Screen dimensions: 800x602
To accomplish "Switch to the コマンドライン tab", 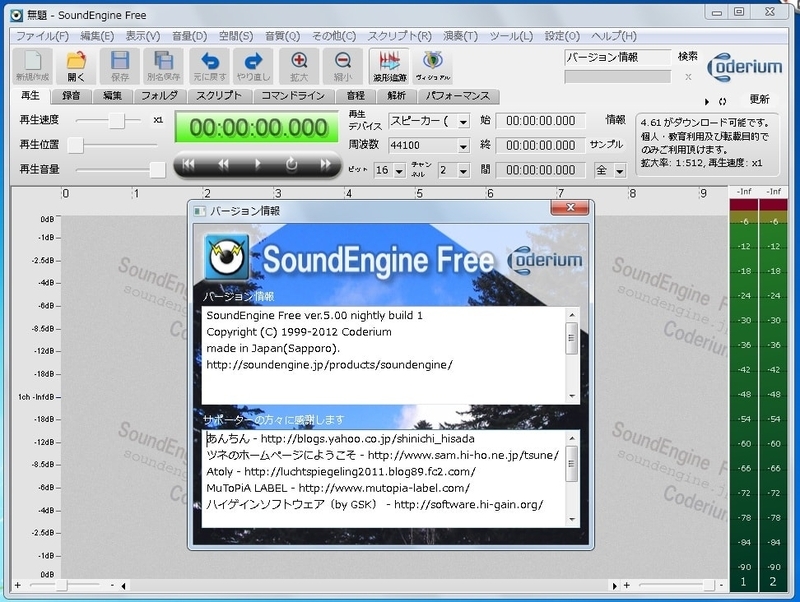I will [x=293, y=96].
